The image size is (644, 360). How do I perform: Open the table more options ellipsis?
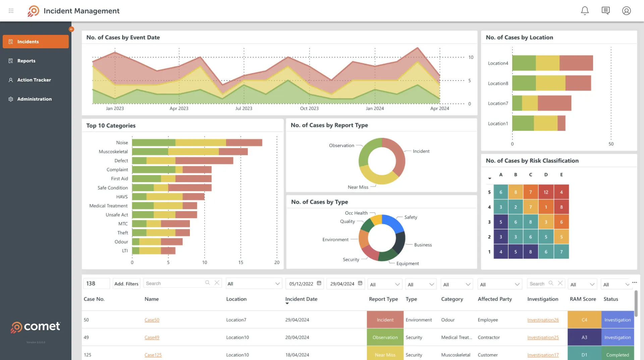coord(634,282)
